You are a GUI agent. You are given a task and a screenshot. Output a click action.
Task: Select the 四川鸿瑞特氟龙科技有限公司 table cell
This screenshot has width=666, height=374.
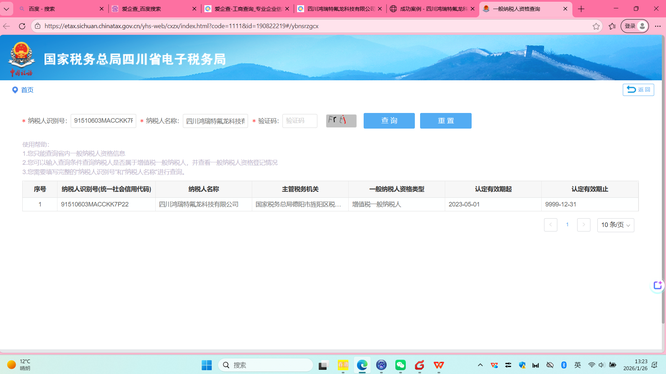coord(203,205)
